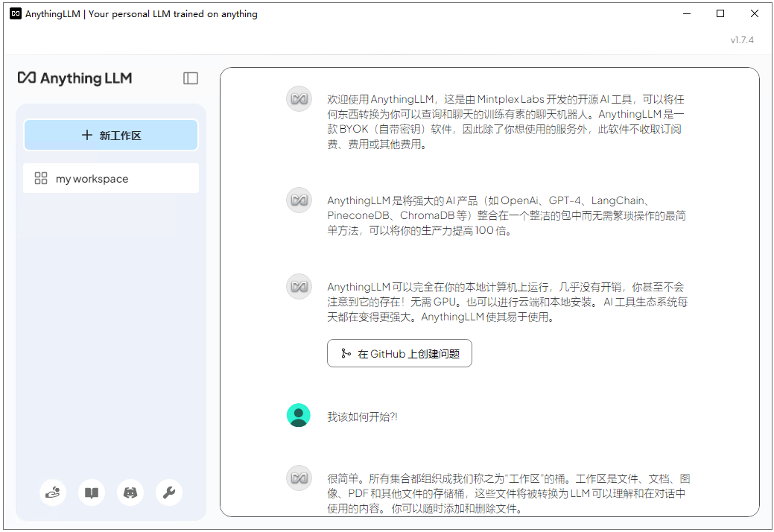Open the support hand-heart icon
The image size is (774, 532).
[53, 492]
